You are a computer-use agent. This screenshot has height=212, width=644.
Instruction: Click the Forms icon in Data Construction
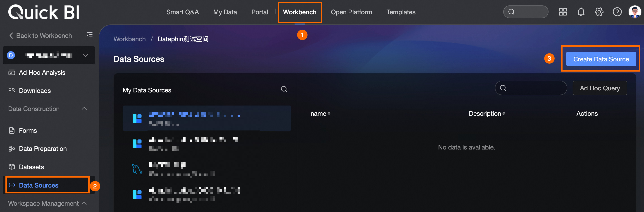click(x=12, y=130)
